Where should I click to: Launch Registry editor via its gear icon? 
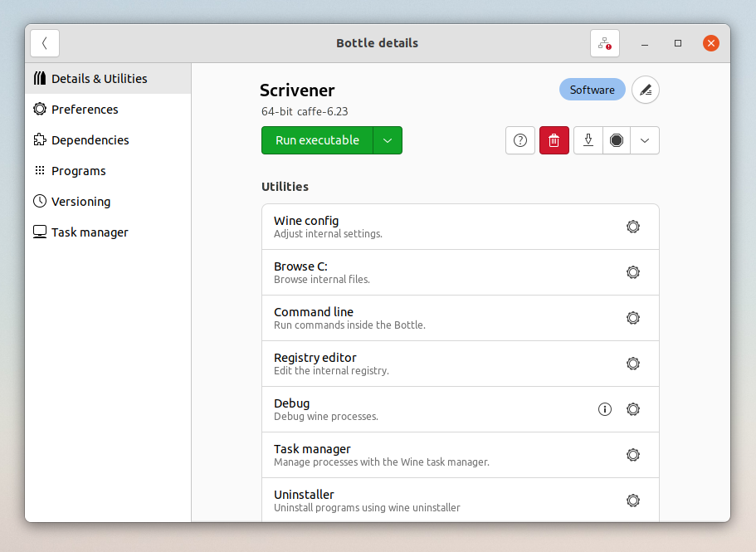(x=633, y=364)
